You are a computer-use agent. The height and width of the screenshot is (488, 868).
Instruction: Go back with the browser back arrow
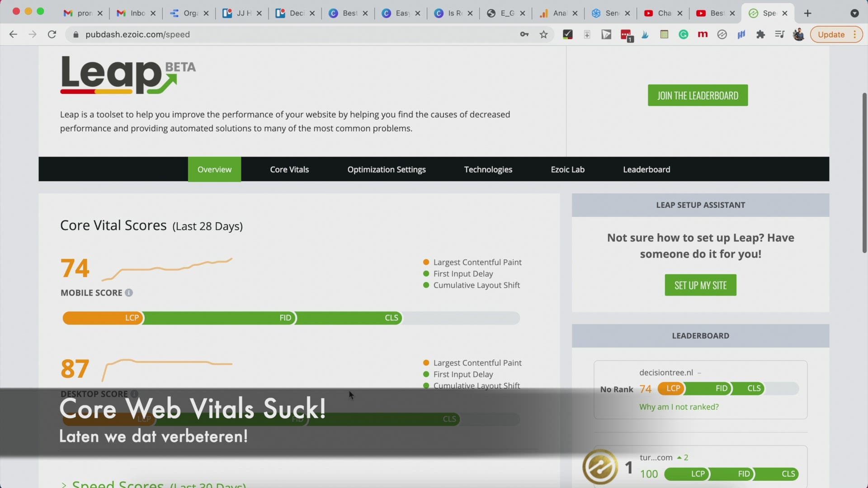13,34
